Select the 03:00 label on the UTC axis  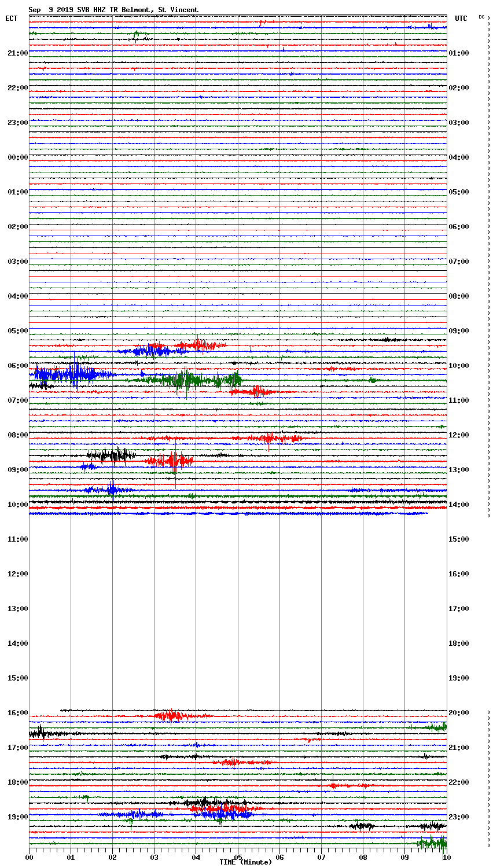tap(459, 123)
